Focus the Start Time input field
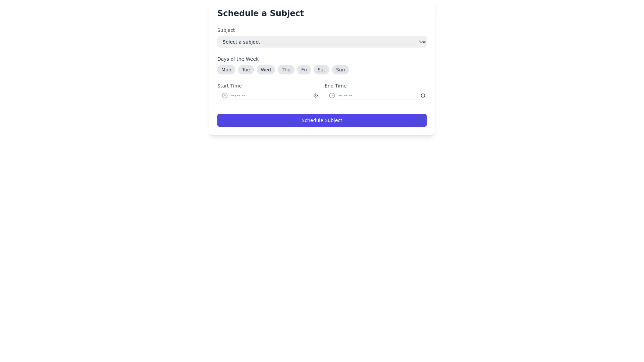The height and width of the screenshot is (362, 644). pyautogui.click(x=268, y=96)
